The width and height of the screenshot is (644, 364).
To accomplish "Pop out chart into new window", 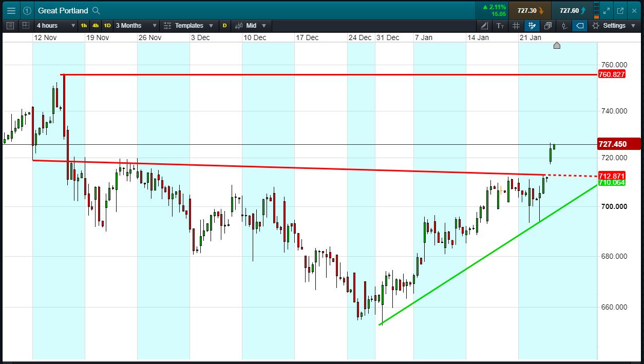I will coord(620,10).
